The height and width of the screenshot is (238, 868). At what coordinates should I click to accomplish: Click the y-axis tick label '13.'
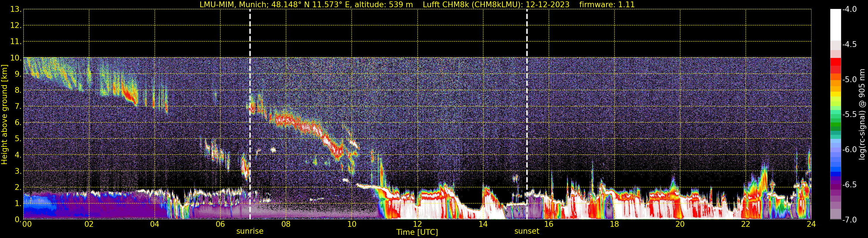[x=16, y=10]
